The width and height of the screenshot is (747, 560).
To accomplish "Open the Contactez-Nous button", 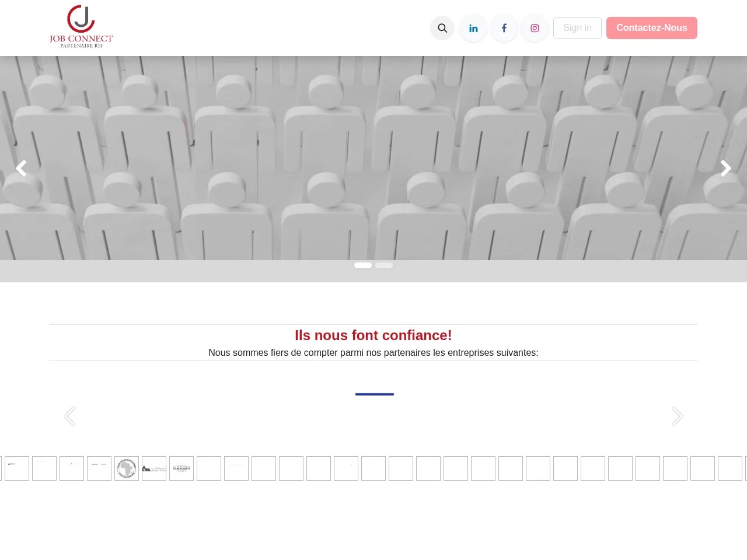I will [652, 28].
